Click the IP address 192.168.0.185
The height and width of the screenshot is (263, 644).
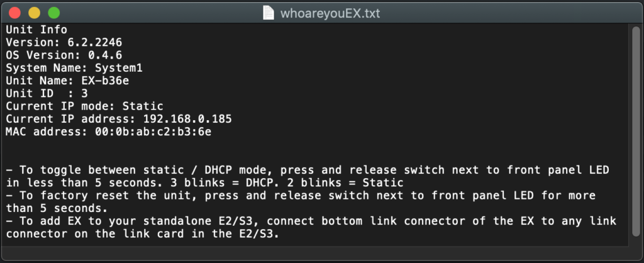[x=187, y=118]
